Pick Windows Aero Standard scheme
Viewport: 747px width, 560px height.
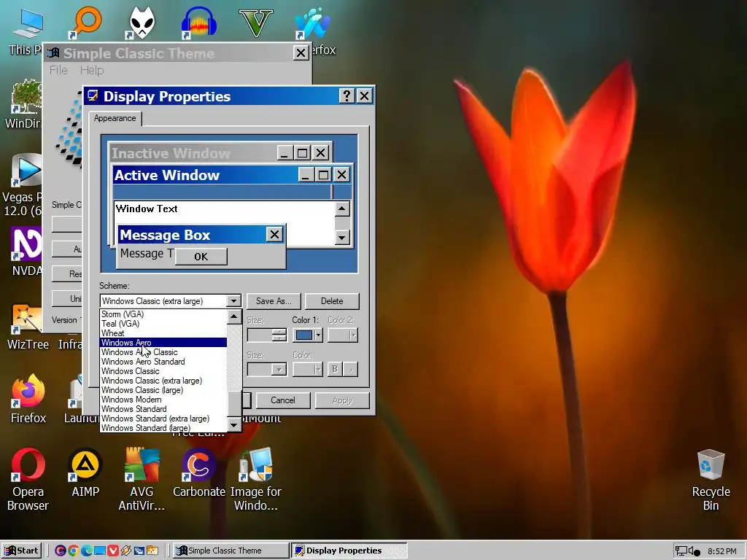[163, 362]
